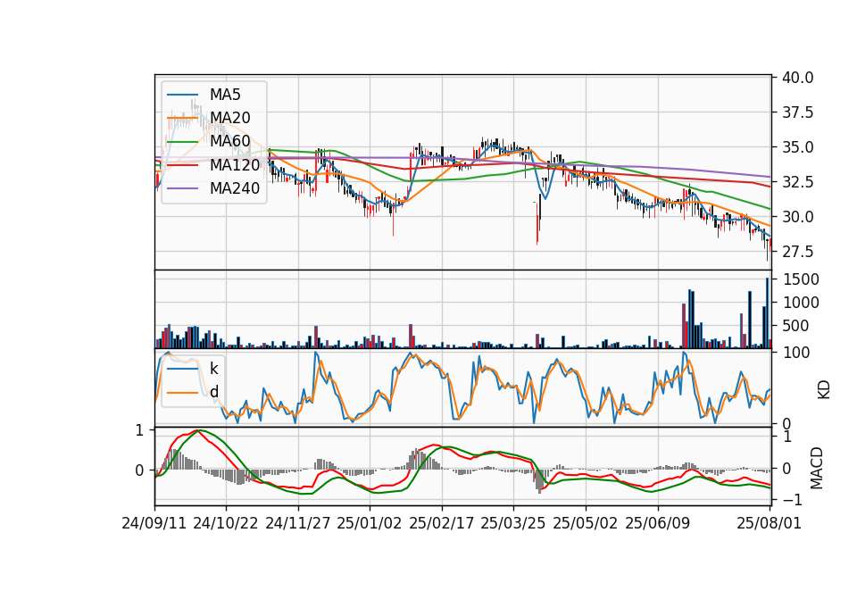
Task: Click the 25/05/02 date tick label
Action: tap(586, 523)
